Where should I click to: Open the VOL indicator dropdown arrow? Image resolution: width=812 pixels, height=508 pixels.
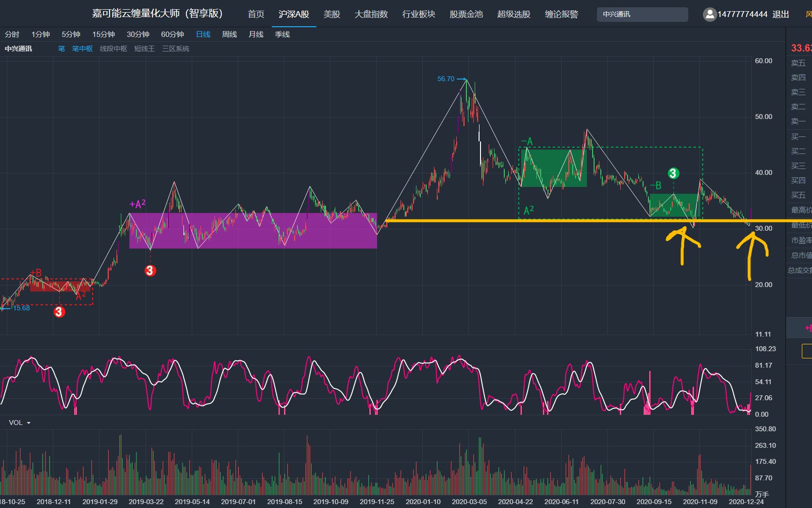point(29,423)
